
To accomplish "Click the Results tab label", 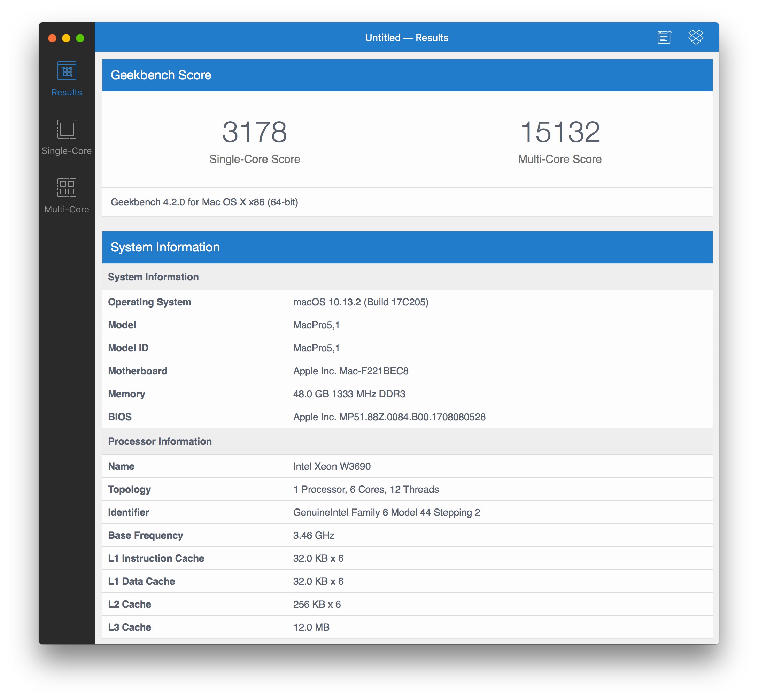I will (x=67, y=92).
